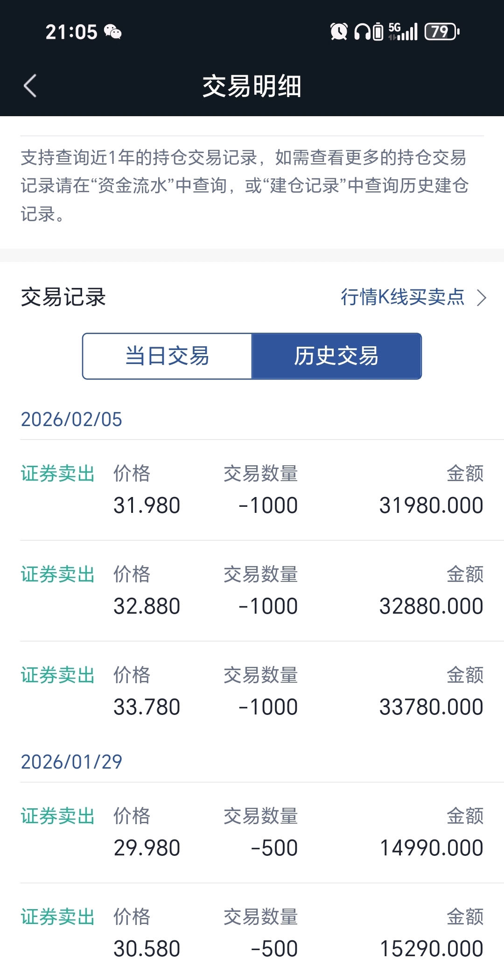Tap the battery level 79 icon
504x980 pixels.
point(441,32)
